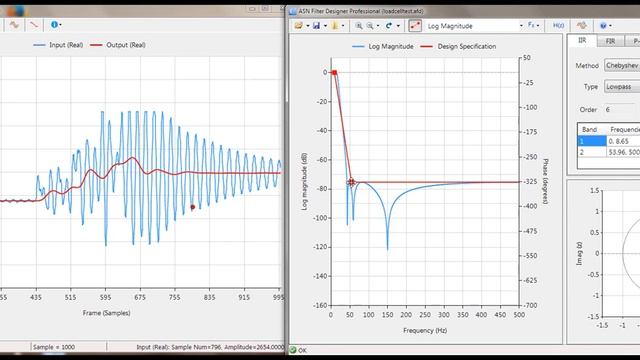Open the Type dropdown showing Lowpass

[x=622, y=87]
